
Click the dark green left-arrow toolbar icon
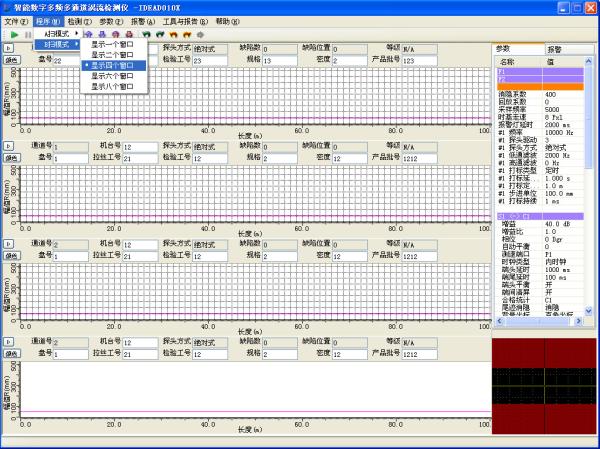[146, 35]
